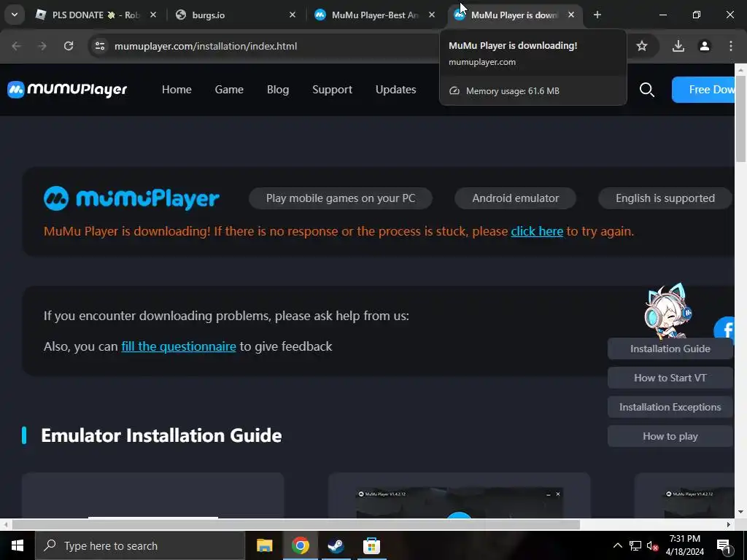Click the cat-ear mascot character
747x560 pixels.
[667, 311]
